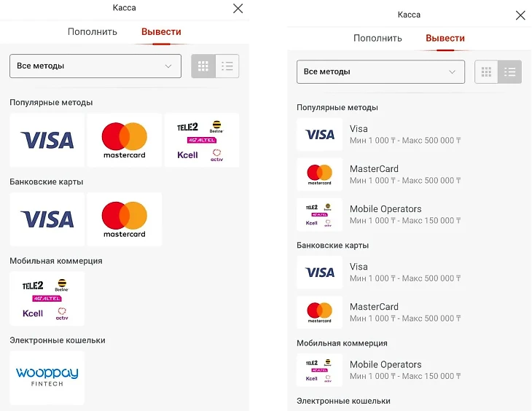
Task: Choose the Mastercard tile under Банковские карты grid
Action: click(x=125, y=219)
